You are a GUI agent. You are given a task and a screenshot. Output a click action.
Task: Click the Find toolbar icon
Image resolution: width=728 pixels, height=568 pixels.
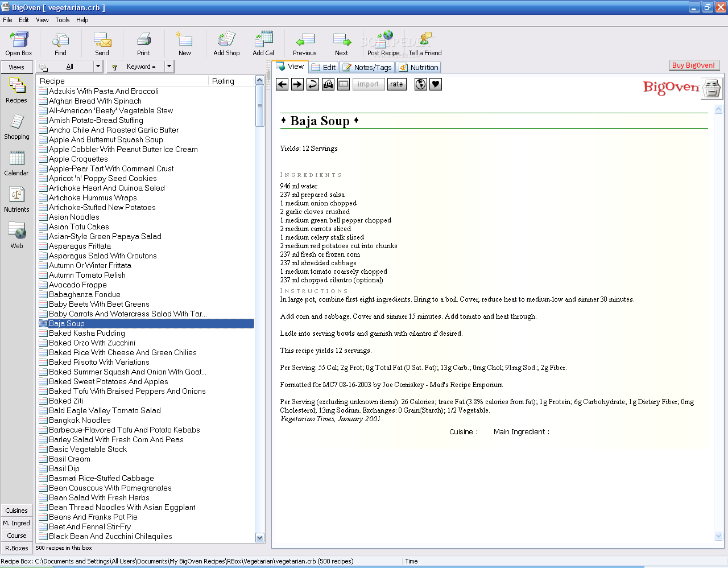pyautogui.click(x=60, y=43)
